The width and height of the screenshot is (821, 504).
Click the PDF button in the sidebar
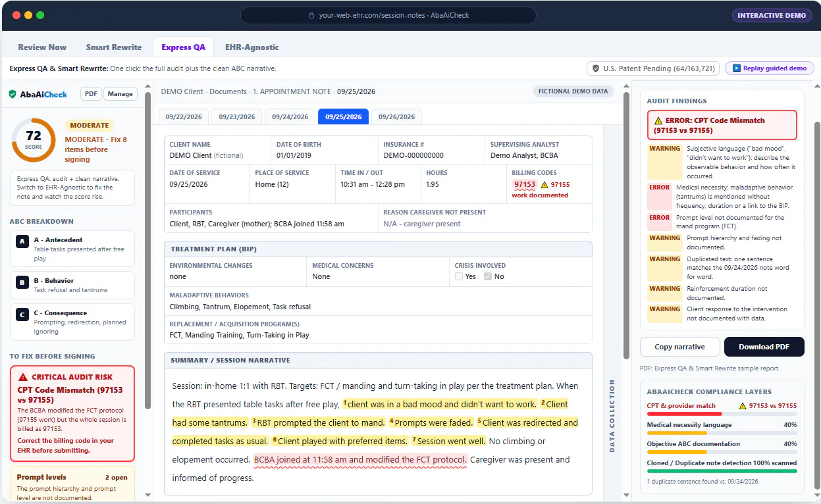91,94
